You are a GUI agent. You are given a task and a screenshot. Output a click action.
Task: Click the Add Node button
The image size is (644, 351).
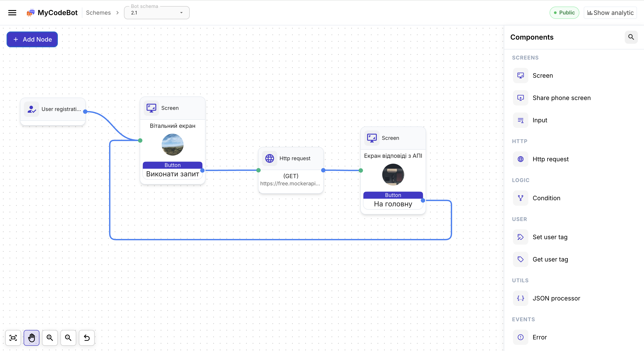click(32, 39)
